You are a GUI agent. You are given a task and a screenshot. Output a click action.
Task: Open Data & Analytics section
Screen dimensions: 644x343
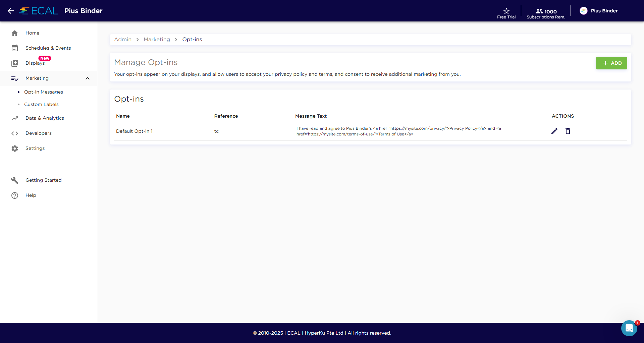45,118
